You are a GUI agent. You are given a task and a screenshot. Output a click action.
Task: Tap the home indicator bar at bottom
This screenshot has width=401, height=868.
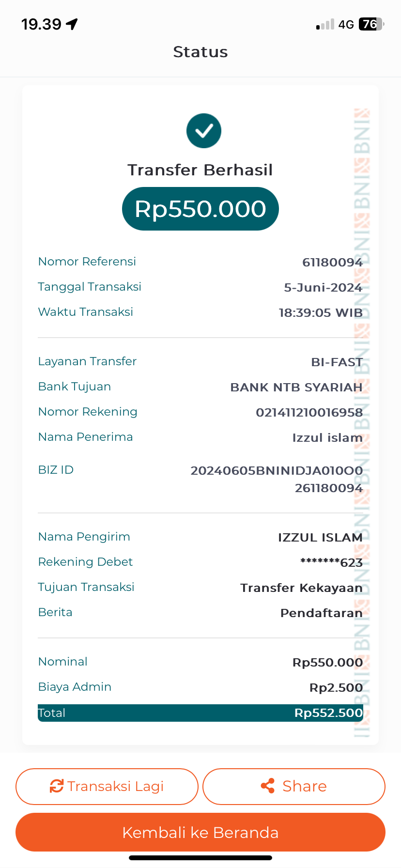tap(200, 858)
